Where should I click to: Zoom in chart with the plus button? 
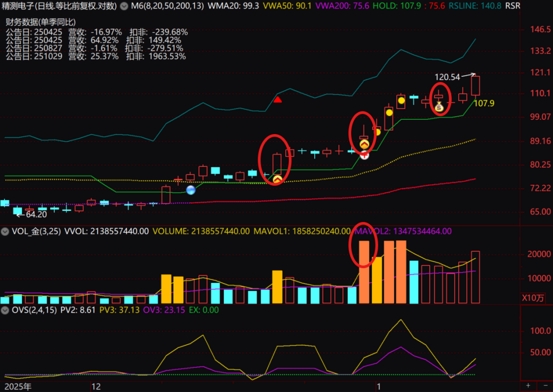click(x=528, y=386)
